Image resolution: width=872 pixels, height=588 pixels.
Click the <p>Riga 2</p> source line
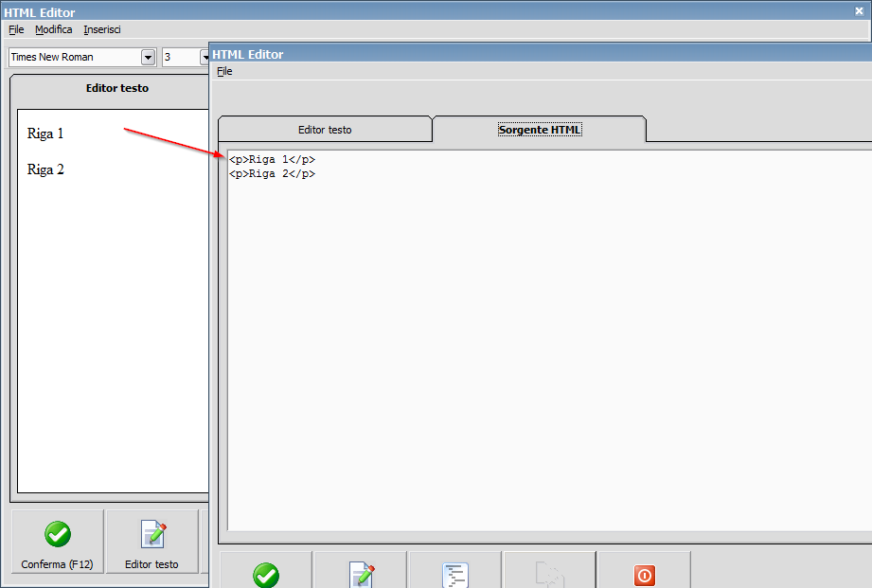pos(272,174)
